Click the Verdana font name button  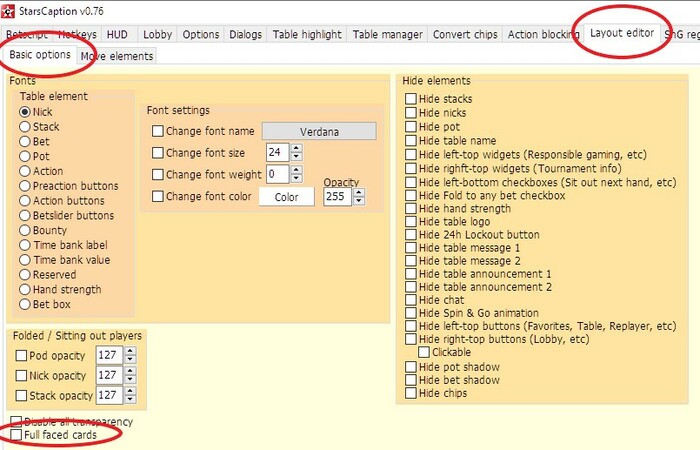coord(319,132)
